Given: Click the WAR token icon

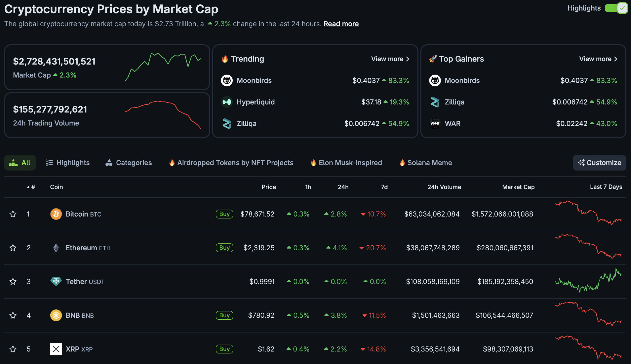Looking at the screenshot, I should tap(436, 123).
